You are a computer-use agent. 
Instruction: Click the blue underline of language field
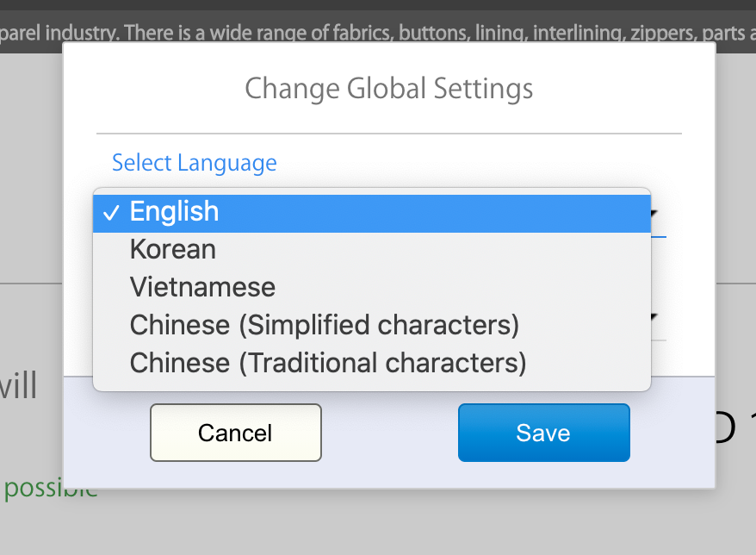tap(659, 237)
